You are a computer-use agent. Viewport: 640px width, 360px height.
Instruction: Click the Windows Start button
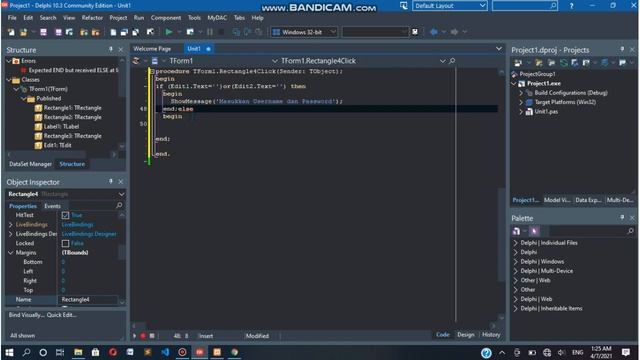click(9, 352)
